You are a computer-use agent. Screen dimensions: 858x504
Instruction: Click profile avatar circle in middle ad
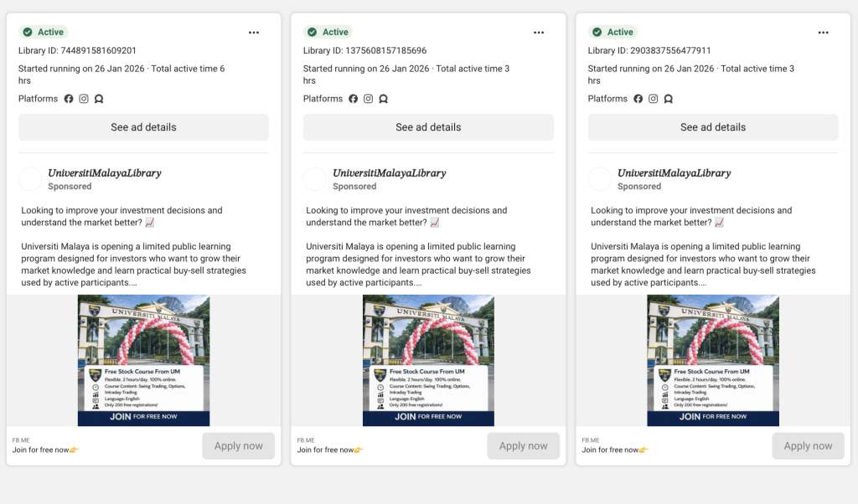[x=315, y=179]
